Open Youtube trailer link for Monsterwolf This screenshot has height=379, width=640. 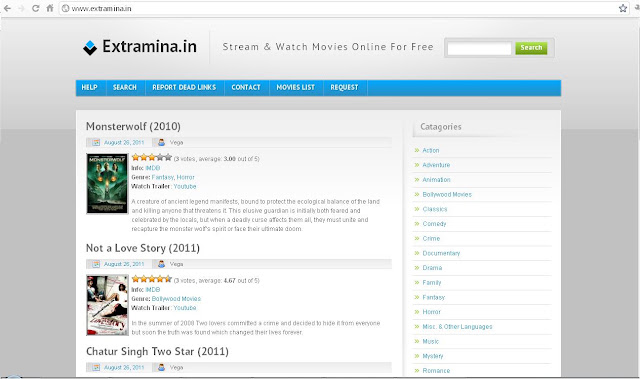pos(184,186)
